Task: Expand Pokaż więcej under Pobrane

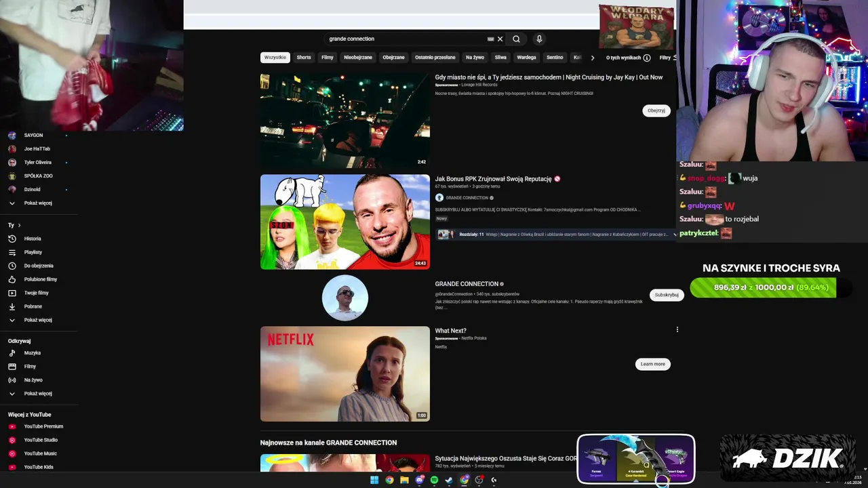Action: click(38, 320)
